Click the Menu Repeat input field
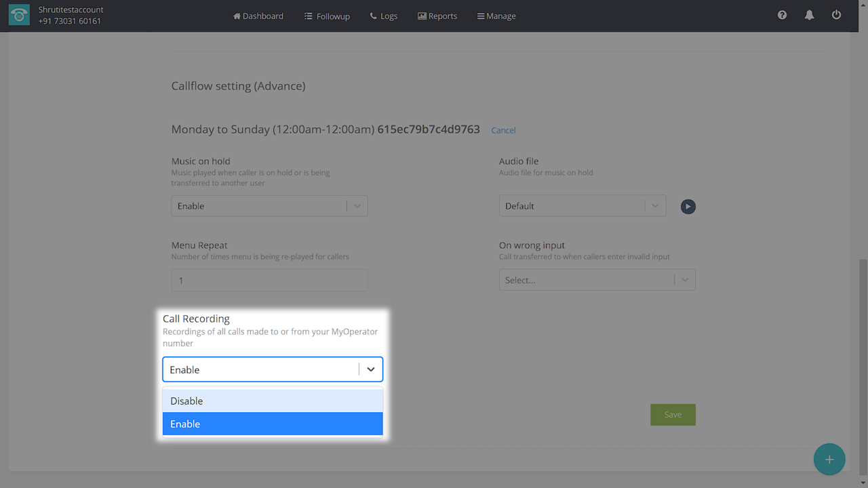This screenshot has height=488, width=868. pos(269,280)
